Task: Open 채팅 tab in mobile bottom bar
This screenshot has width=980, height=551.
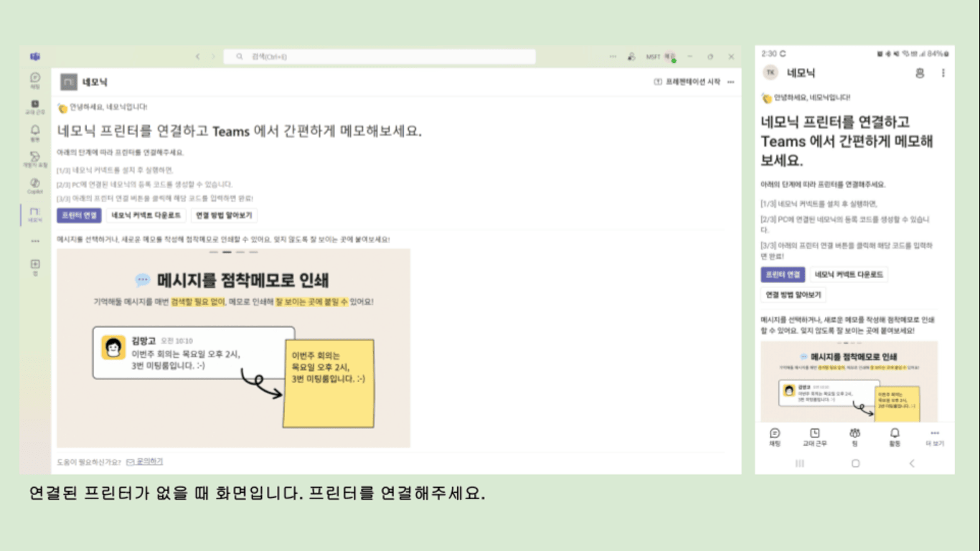Action: (775, 438)
